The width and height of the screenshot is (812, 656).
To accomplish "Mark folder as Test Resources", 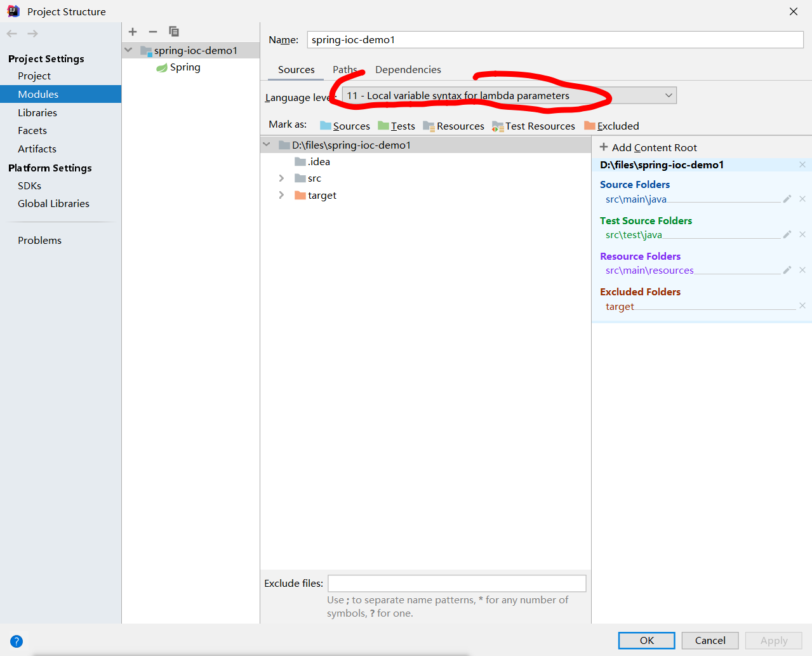I will tap(533, 126).
